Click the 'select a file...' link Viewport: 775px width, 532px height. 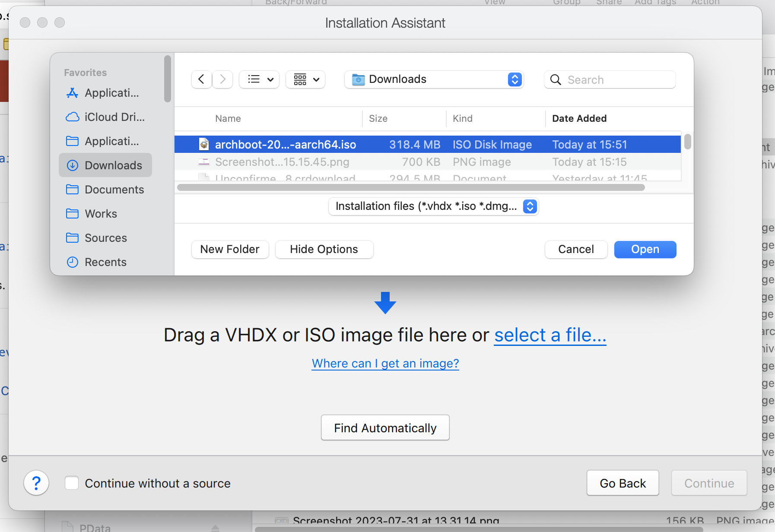tap(550, 335)
